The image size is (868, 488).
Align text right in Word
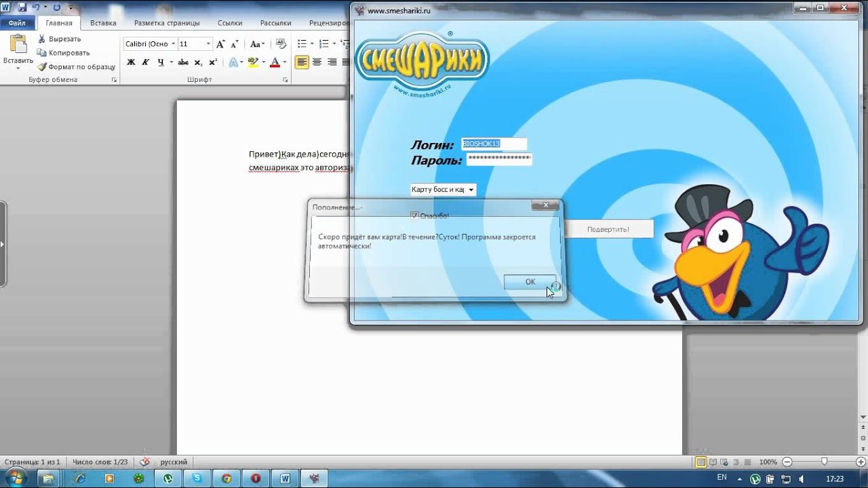click(332, 62)
